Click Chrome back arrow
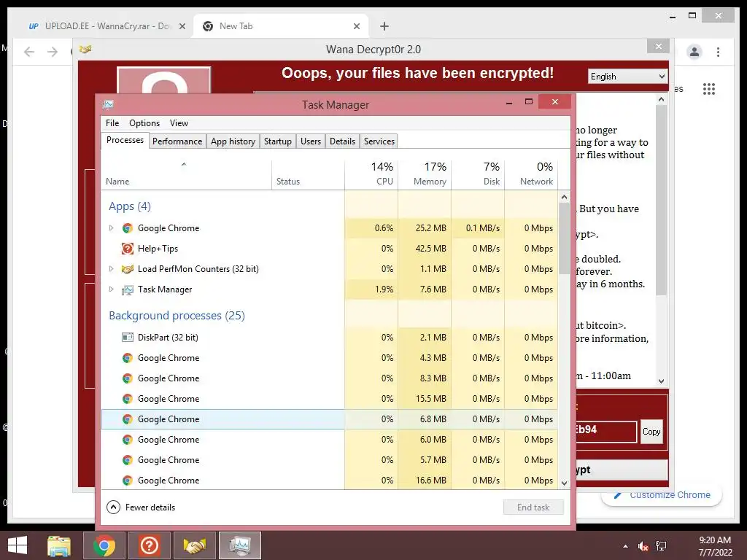Screen dimensions: 747x560 (x=29, y=52)
